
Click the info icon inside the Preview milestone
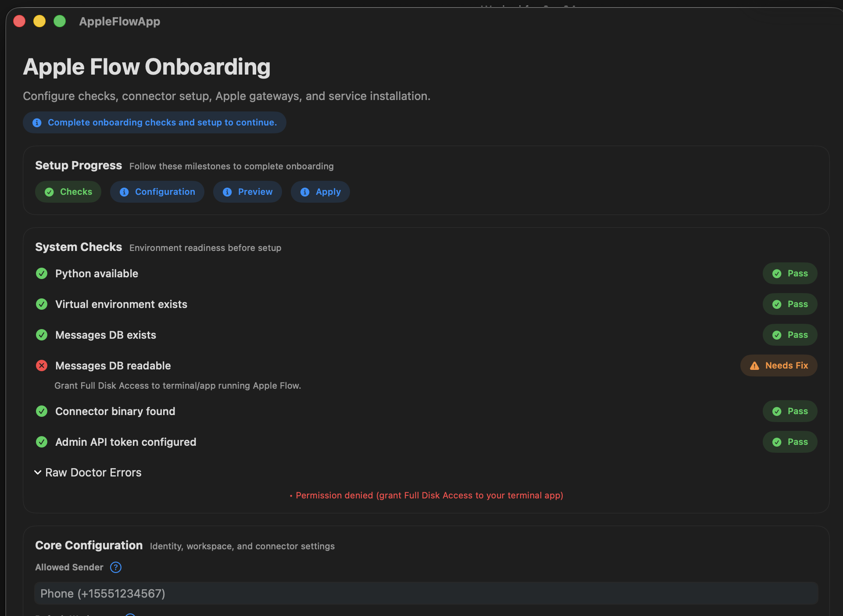(227, 192)
